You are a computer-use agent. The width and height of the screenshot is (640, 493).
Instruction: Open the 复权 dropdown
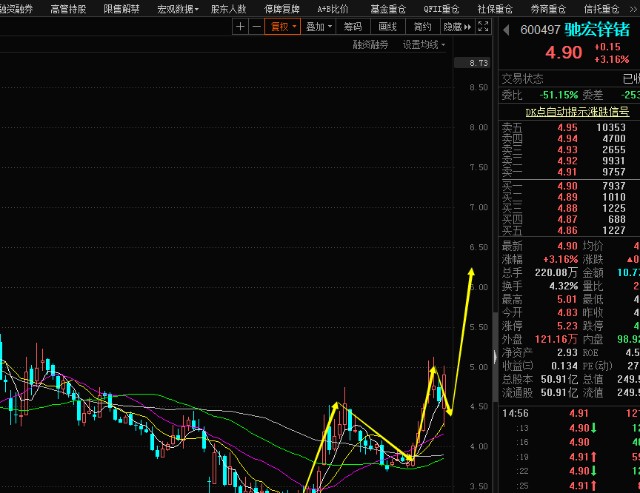(x=284, y=27)
